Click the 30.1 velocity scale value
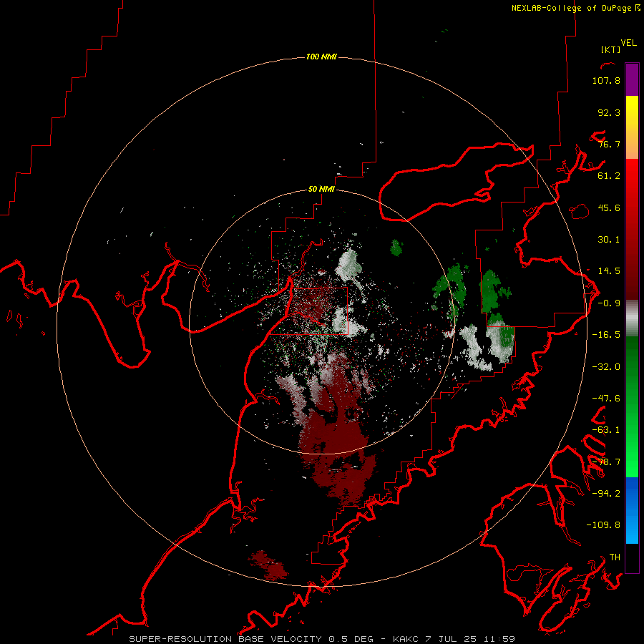Image resolution: width=644 pixels, height=644 pixels. 609,240
